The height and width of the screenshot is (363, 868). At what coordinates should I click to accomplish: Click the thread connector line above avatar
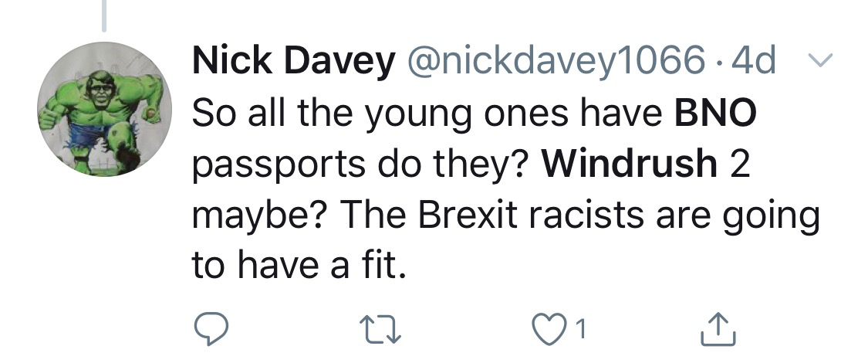103,17
